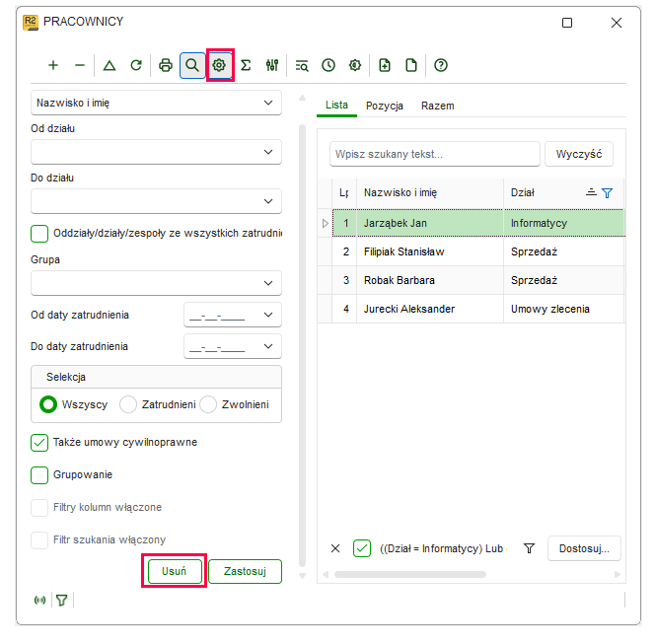
Task: Close the PRACOWNICY window
Action: pyautogui.click(x=617, y=23)
